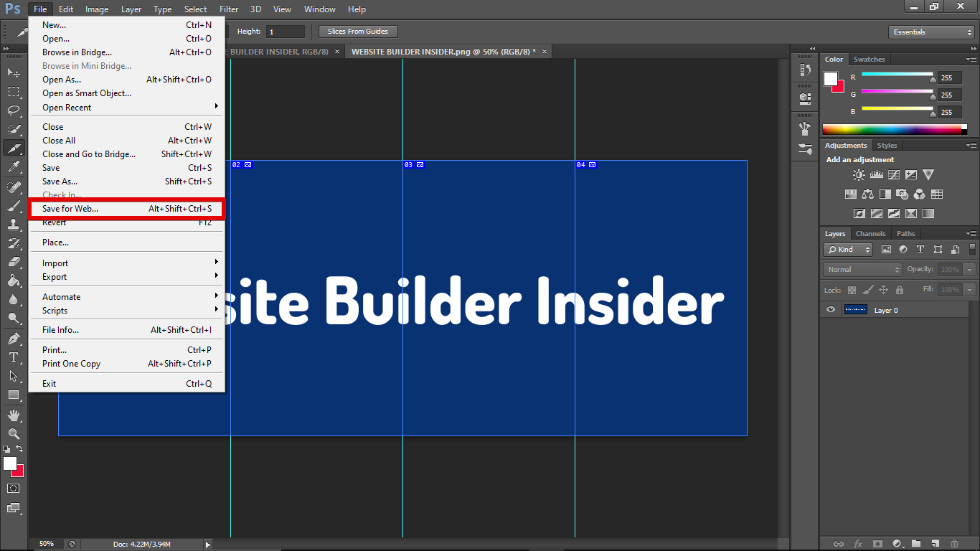980x551 pixels.
Task: Add a Brightness/Contrast adjustment
Action: pyautogui.click(x=859, y=175)
